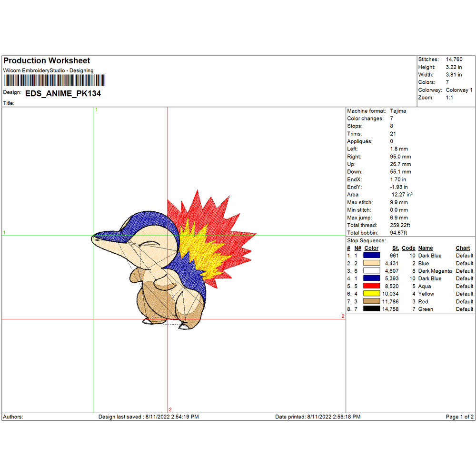Click the red guide marker labeled 2

pyautogui.click(x=170, y=409)
